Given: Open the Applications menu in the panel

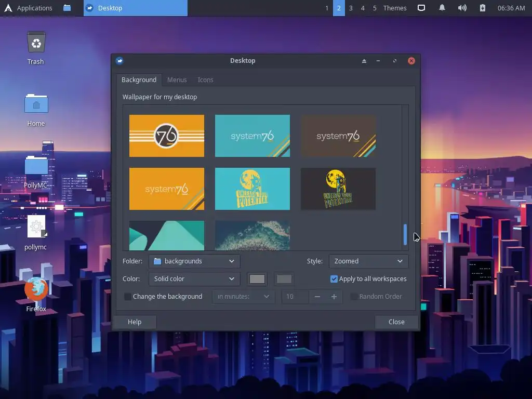Looking at the screenshot, I should coord(28,8).
